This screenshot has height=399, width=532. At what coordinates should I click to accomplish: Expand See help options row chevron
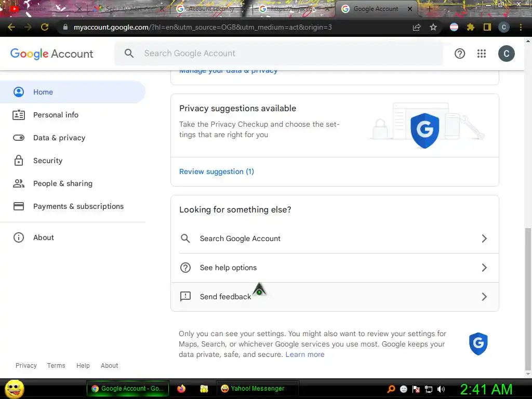(x=485, y=268)
